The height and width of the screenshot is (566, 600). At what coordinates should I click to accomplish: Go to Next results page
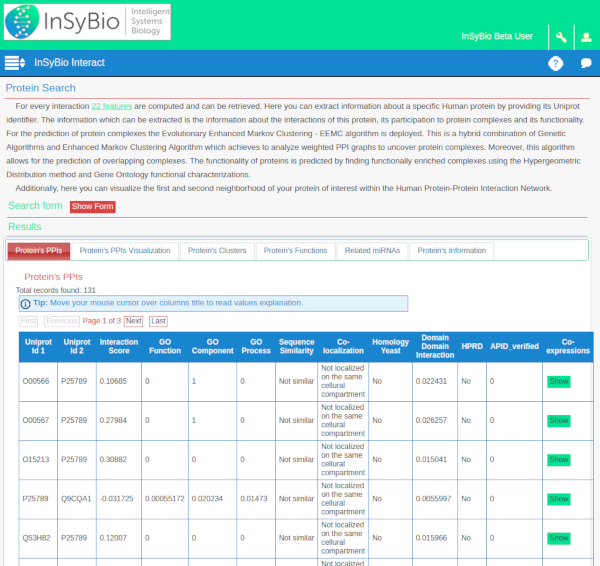coord(133,321)
